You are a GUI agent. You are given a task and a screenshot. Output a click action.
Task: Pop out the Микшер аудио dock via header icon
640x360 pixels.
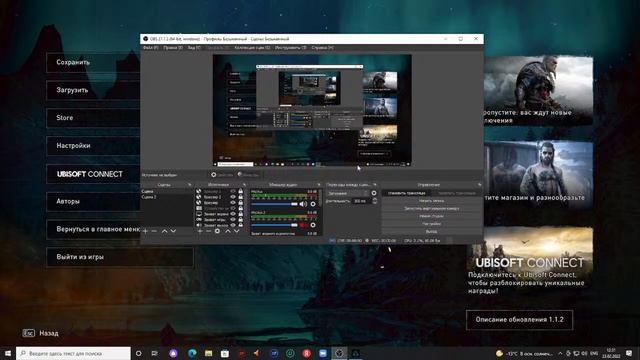click(x=319, y=185)
